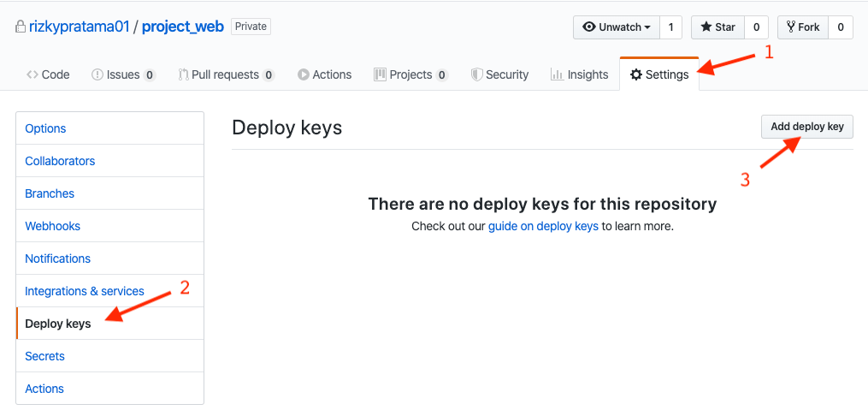Open Collaborators settings
The image size is (868, 416).
[x=109, y=161]
